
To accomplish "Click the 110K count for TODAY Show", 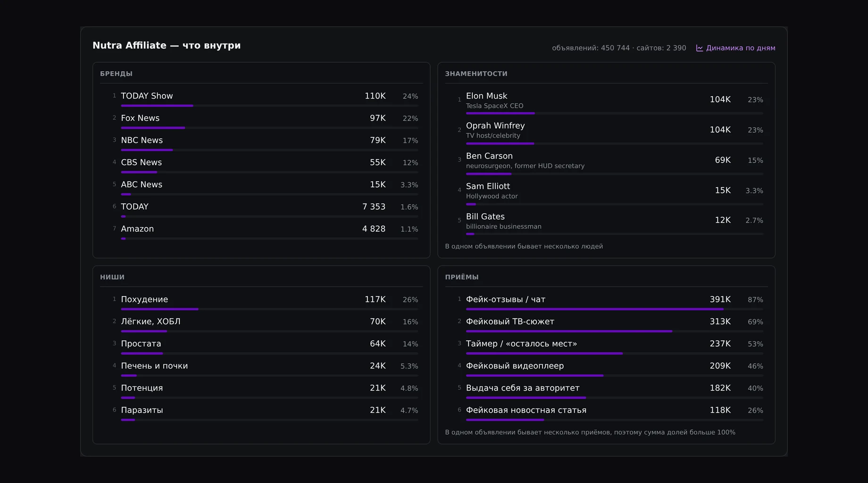I will (x=375, y=96).
